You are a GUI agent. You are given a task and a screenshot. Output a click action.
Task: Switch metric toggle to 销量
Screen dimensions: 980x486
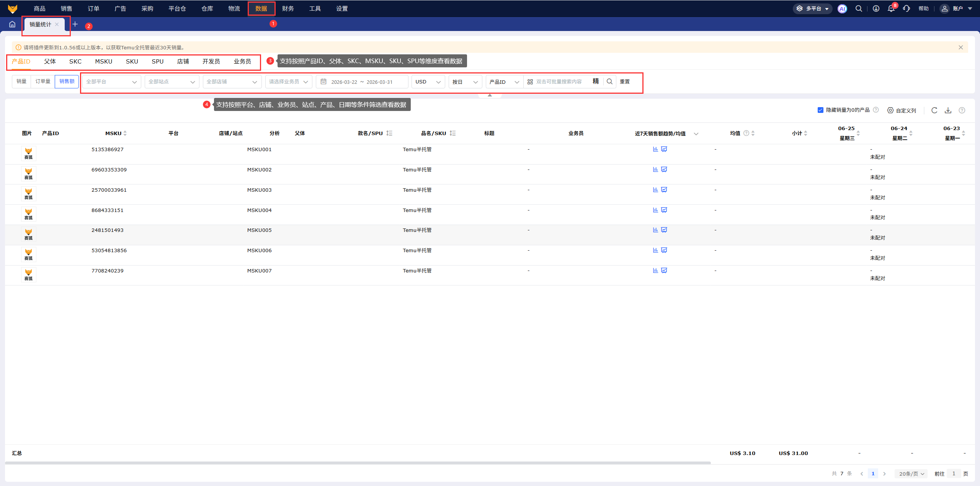21,82
